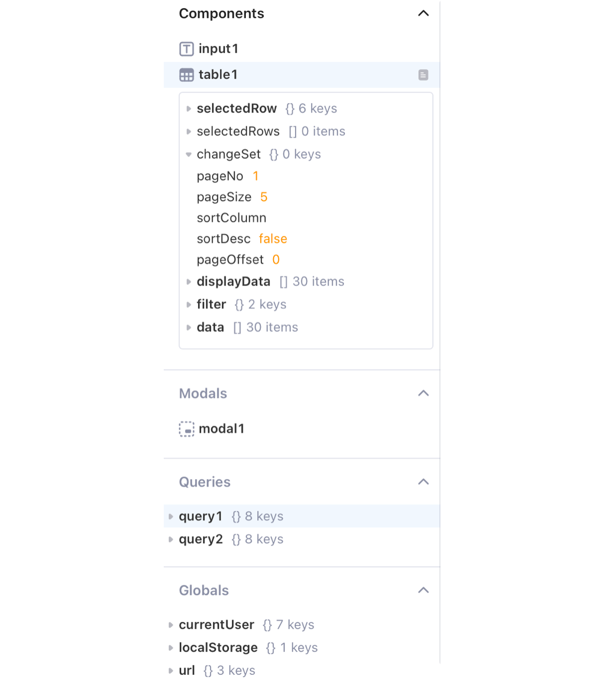Collapse the Modals section chevron
The width and height of the screenshot is (616, 683).
tap(423, 393)
